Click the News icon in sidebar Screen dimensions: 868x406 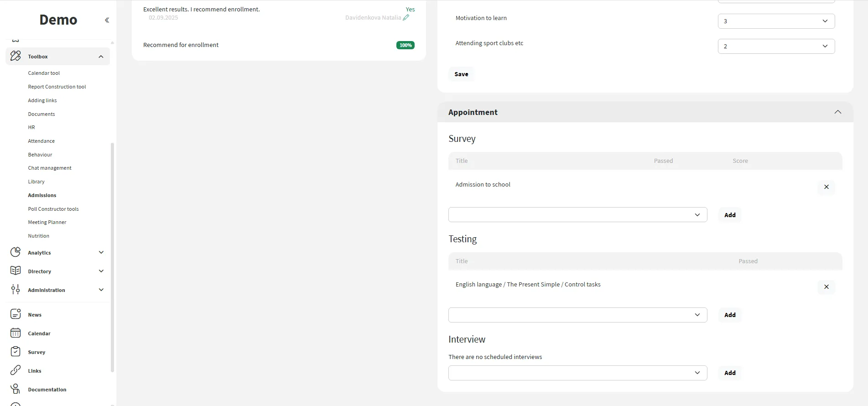(x=16, y=314)
